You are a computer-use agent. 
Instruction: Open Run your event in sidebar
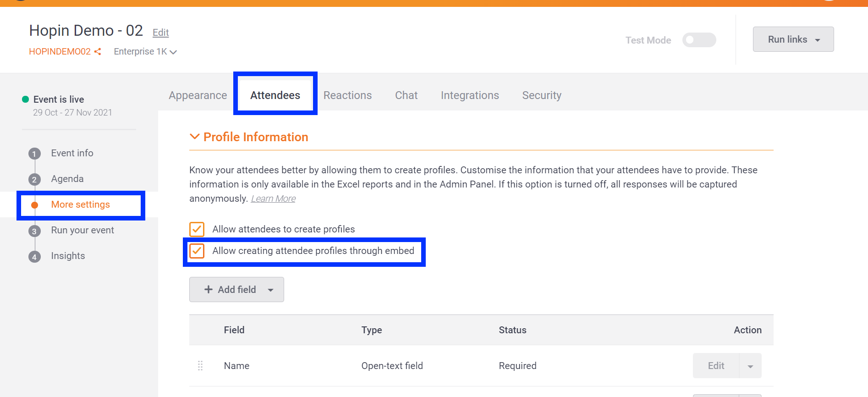(x=82, y=230)
